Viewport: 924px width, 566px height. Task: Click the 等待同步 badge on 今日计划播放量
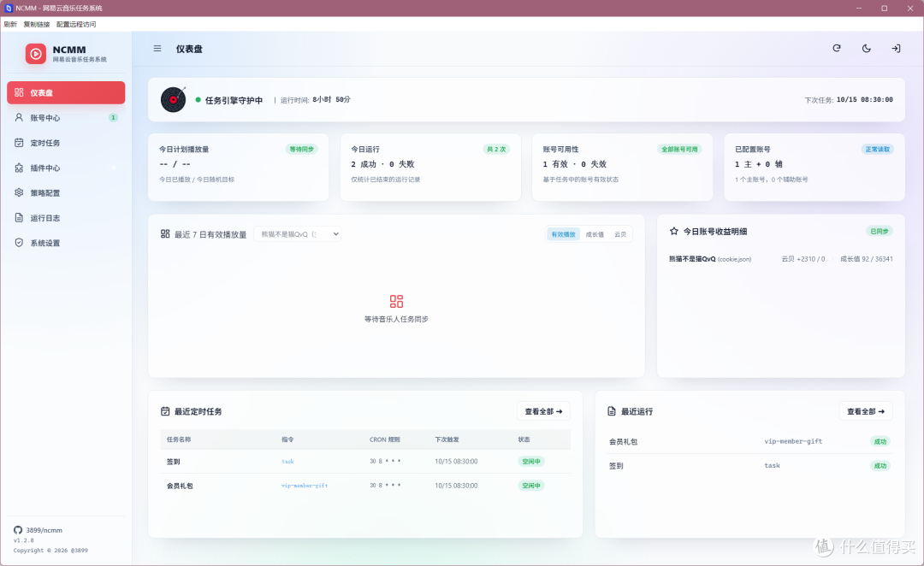pos(302,149)
